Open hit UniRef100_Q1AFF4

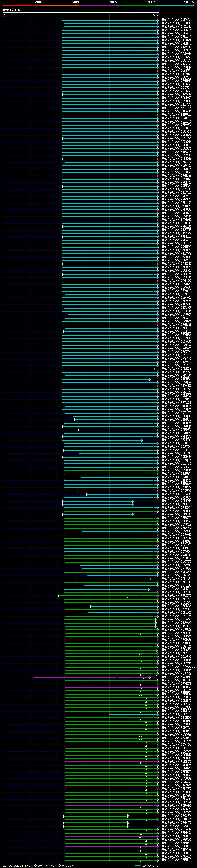tap(177, 71)
